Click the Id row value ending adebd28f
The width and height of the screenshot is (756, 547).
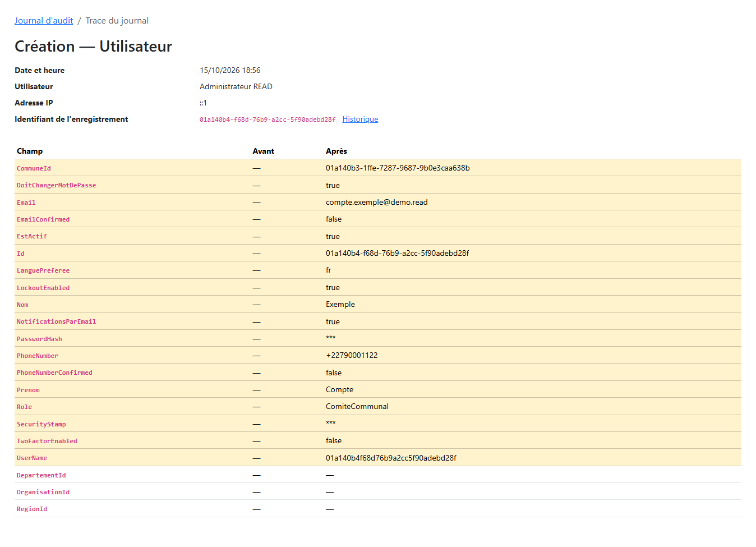coord(398,253)
